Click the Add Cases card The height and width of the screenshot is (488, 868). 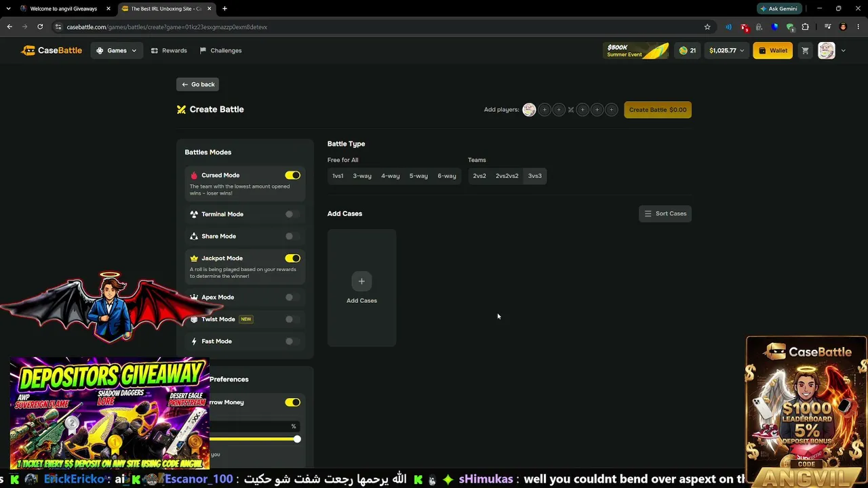point(361,288)
